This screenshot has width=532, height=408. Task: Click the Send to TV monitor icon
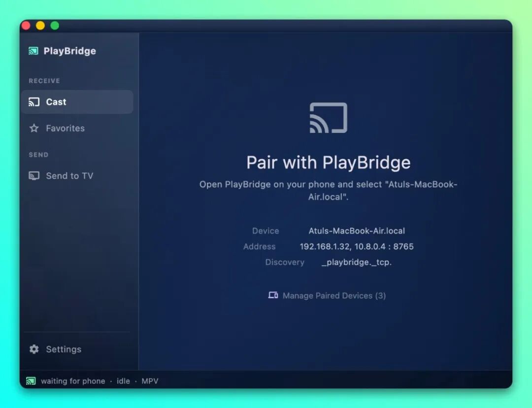click(x=34, y=176)
